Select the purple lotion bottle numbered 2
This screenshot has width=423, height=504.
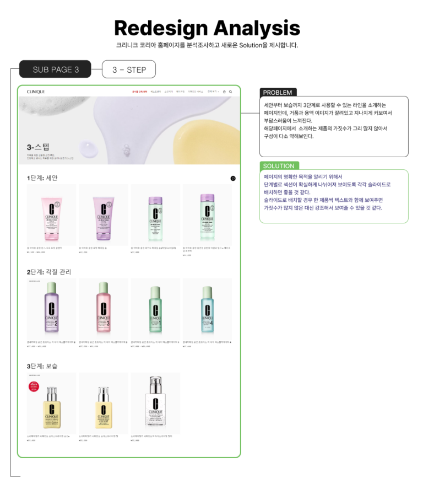(x=51, y=309)
